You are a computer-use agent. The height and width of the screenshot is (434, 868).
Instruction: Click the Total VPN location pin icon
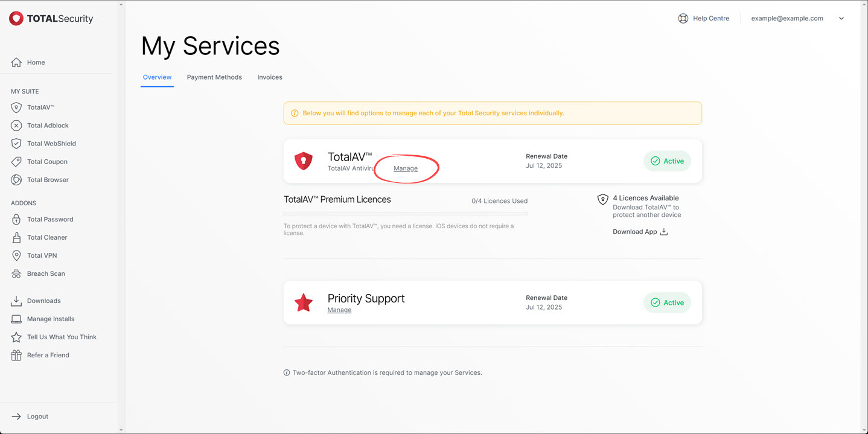16,255
